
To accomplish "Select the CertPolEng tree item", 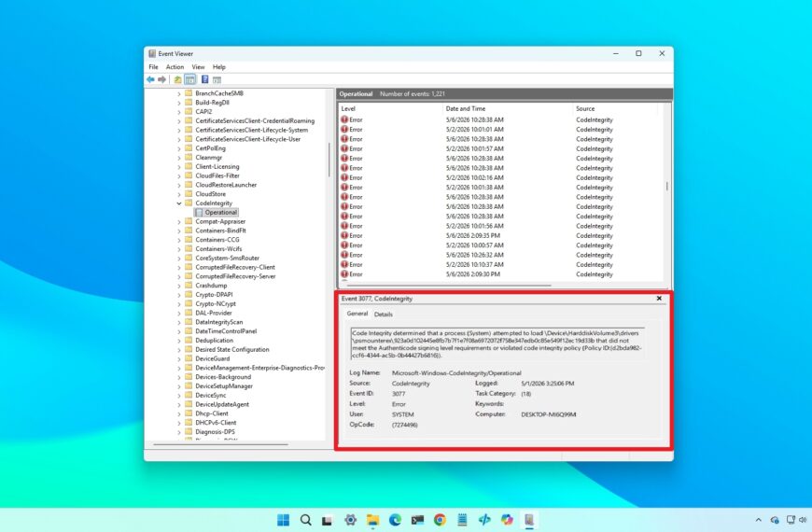I will (210, 148).
